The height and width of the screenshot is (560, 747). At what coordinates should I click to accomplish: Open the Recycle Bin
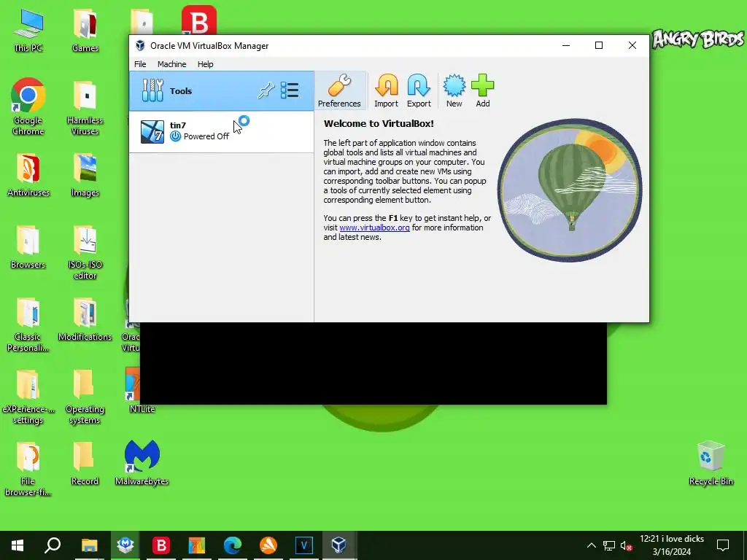click(x=711, y=462)
